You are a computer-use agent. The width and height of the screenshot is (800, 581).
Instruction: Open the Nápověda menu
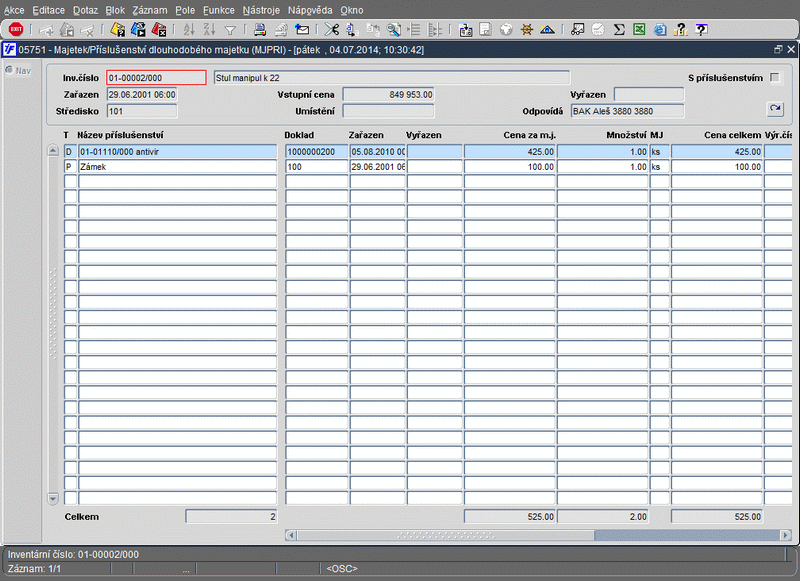(310, 10)
